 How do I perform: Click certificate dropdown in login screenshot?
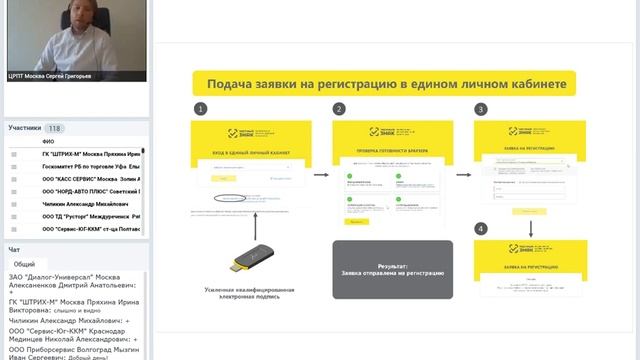(251, 167)
